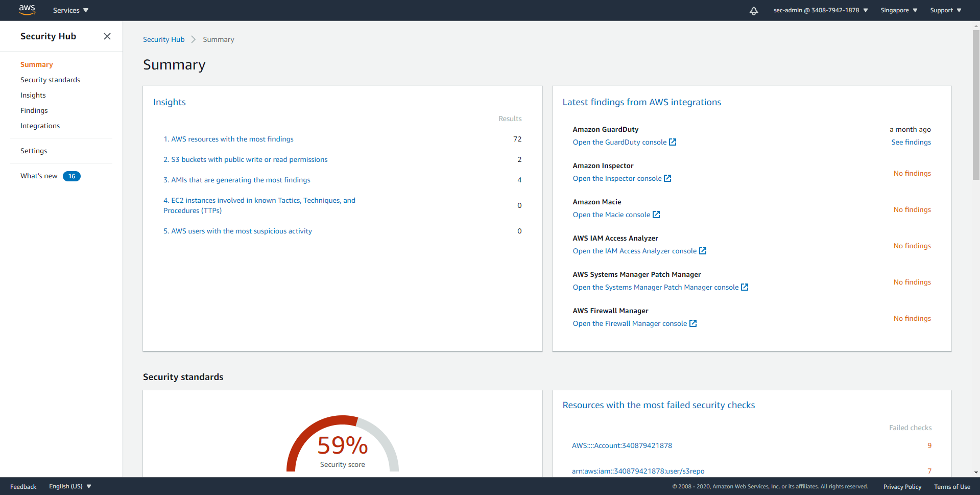Open the Firewall Manager console link
This screenshot has width=980, height=495.
click(630, 323)
